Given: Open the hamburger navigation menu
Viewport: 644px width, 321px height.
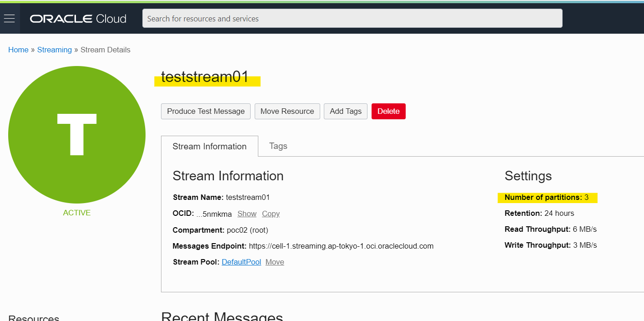Looking at the screenshot, I should (10, 19).
